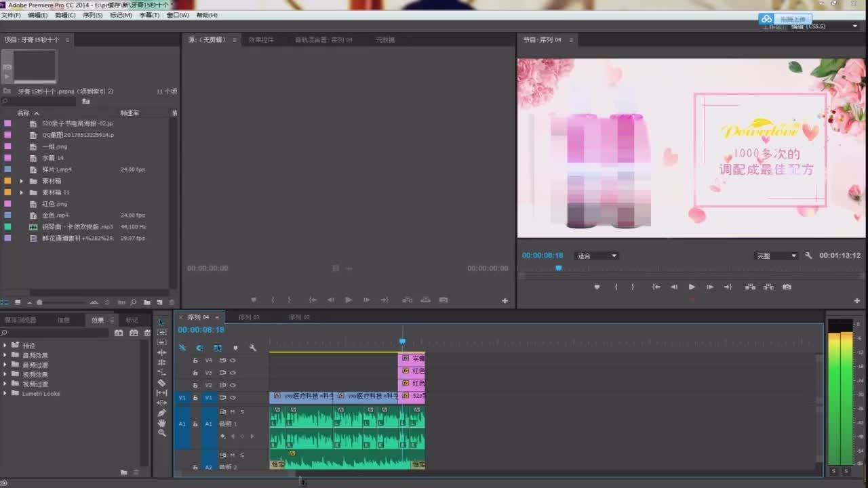Add marker in program monitor

597,287
